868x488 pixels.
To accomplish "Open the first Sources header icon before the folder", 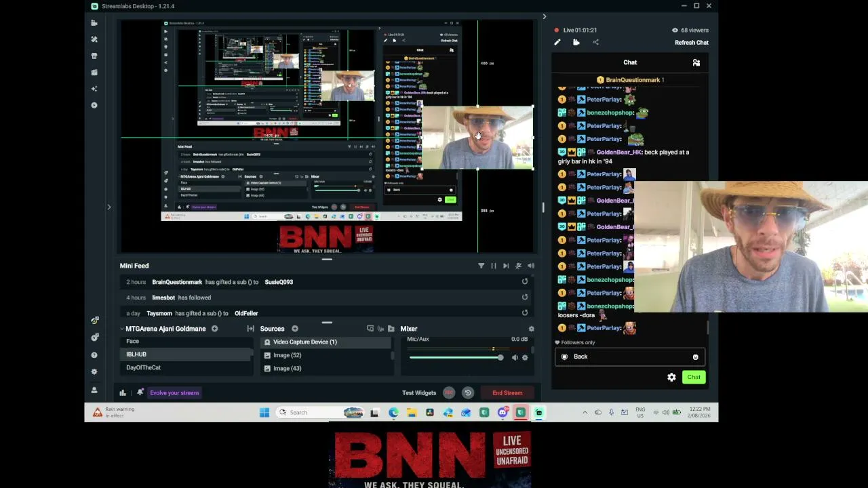I will pyautogui.click(x=370, y=329).
